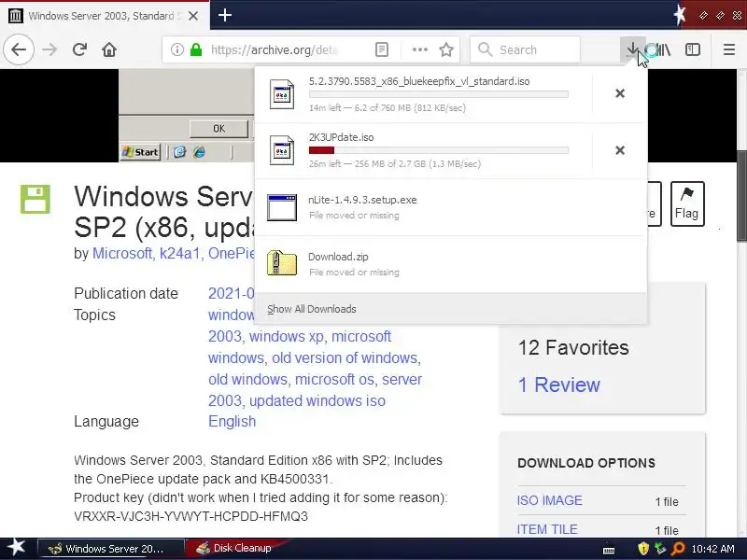Select the nLite-1.4.9.3.setup.exe download entry
747x560 pixels.
[451, 207]
